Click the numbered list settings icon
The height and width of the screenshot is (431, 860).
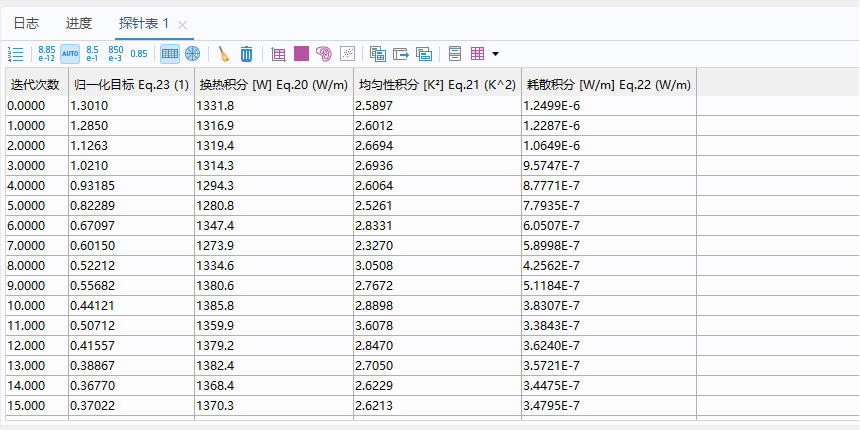pyautogui.click(x=15, y=54)
